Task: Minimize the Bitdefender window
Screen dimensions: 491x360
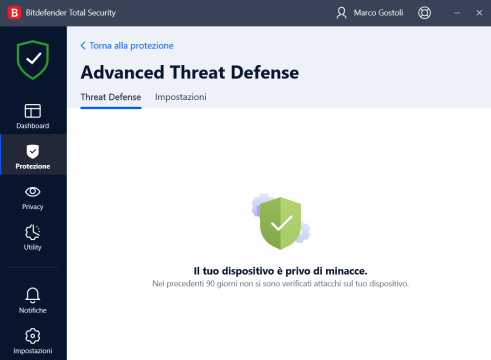Action: [457, 13]
